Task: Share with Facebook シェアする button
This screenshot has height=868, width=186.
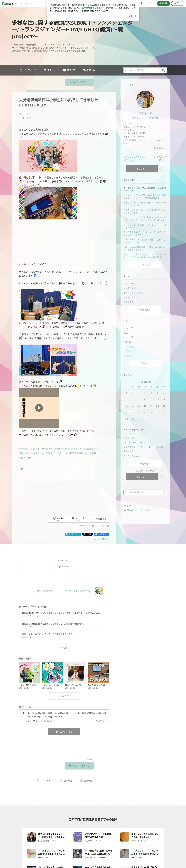Action: [101, 534]
